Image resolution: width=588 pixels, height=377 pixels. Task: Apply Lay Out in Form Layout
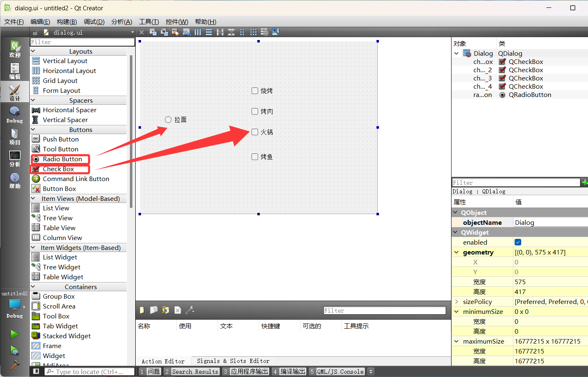coord(242,32)
